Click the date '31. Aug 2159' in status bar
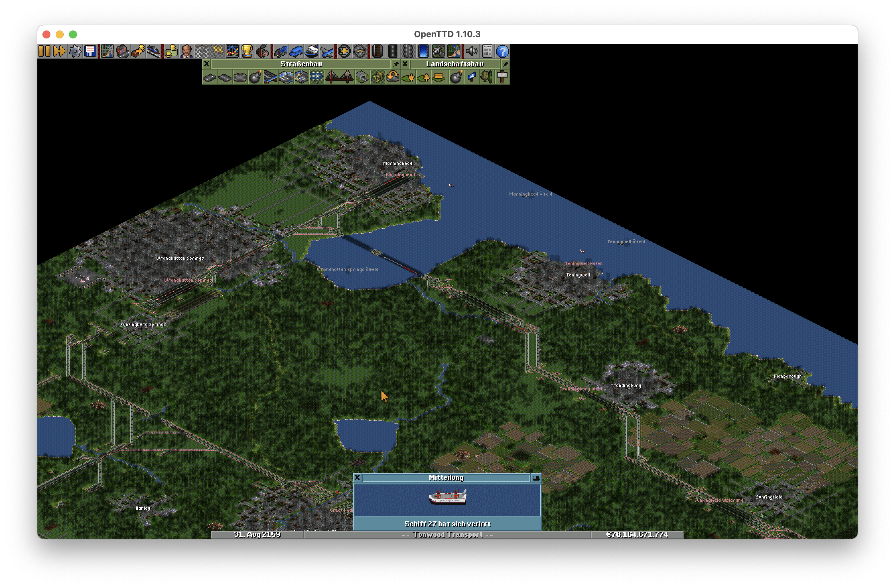The image size is (895, 588). pyautogui.click(x=257, y=535)
